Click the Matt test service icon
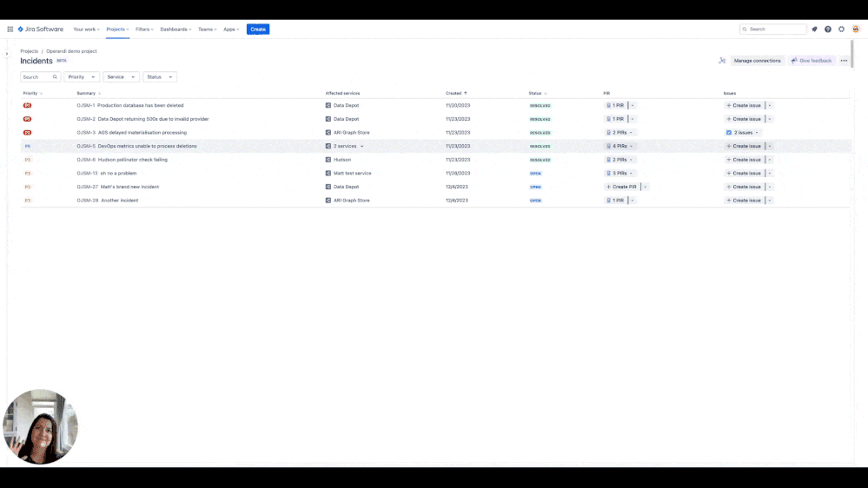The image size is (868, 488). (328, 173)
